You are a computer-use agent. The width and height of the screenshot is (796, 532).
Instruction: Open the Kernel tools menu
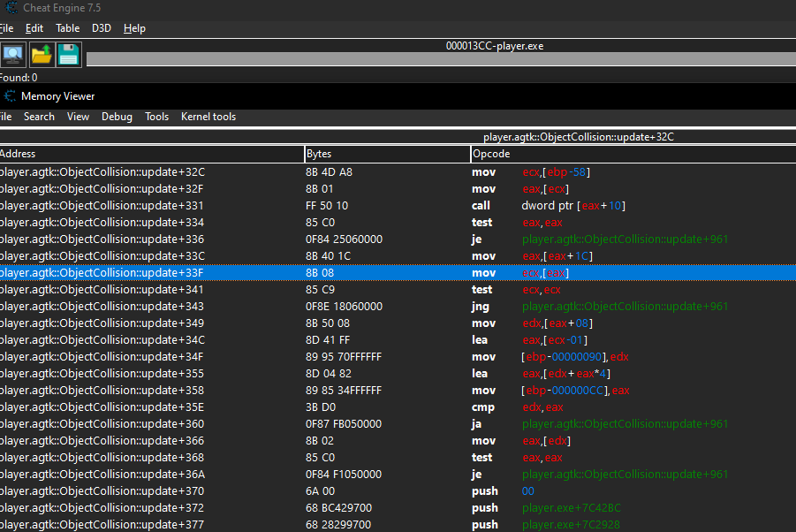(208, 117)
